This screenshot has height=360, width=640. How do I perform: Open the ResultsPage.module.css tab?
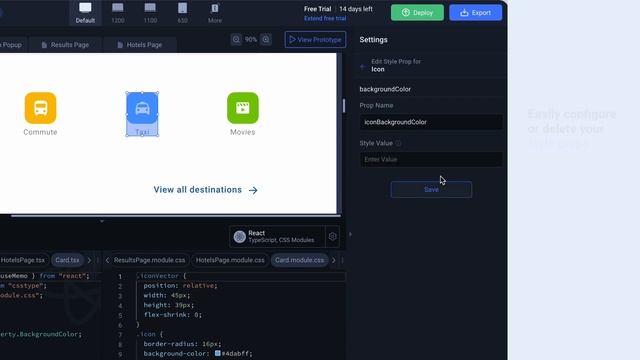tap(149, 260)
